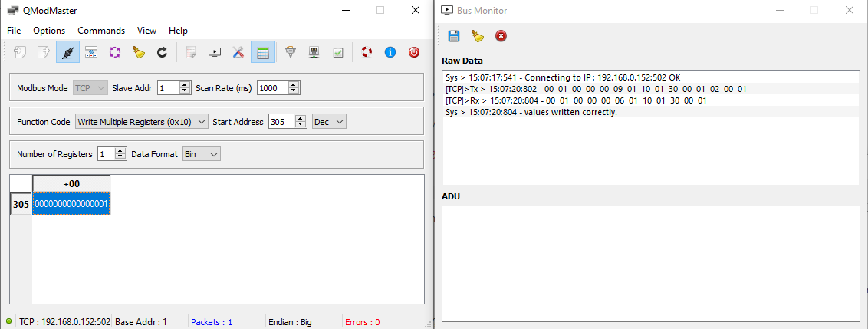
Task: Open the Tools wrench-screwdriver icon
Action: point(238,52)
